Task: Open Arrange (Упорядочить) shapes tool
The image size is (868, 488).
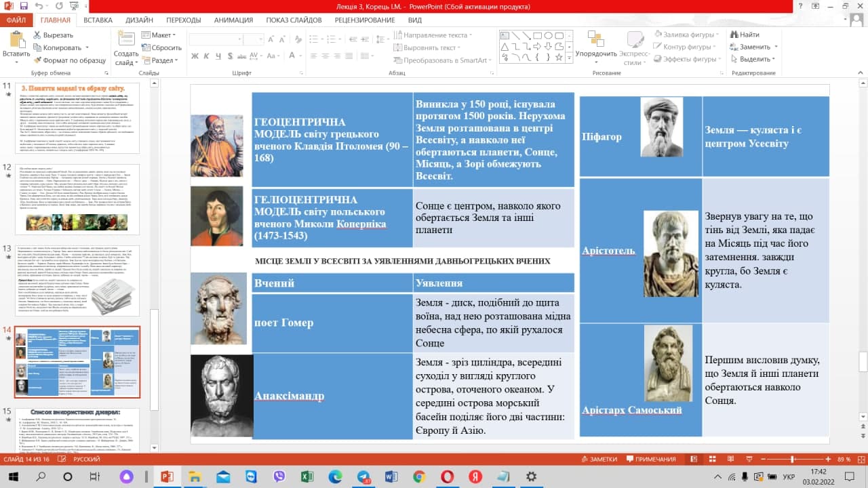Action: [x=596, y=47]
